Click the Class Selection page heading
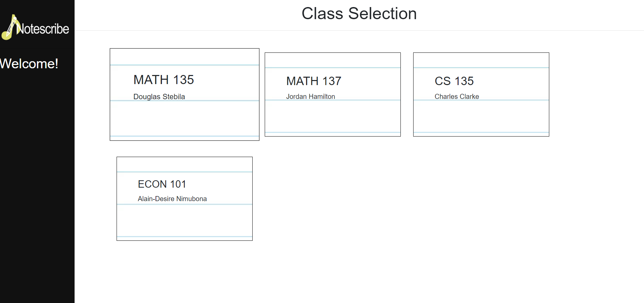 tap(359, 14)
